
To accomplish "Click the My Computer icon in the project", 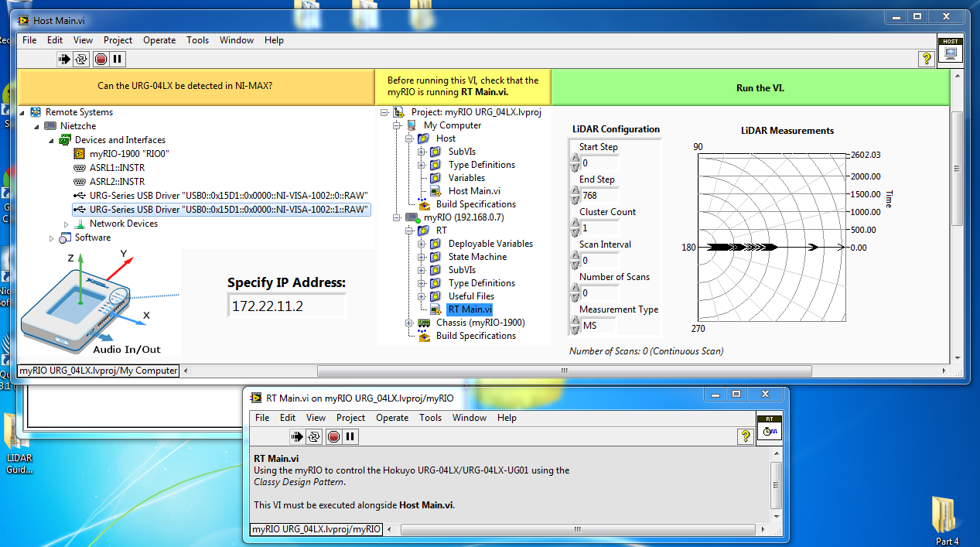I will 412,125.
